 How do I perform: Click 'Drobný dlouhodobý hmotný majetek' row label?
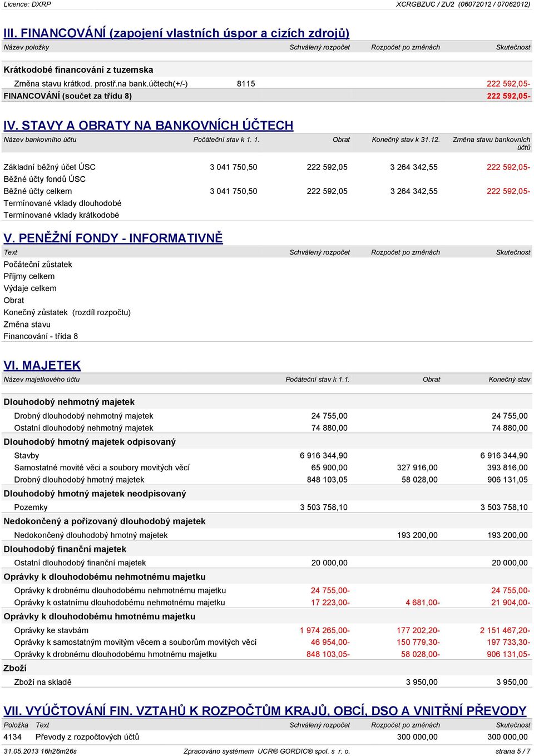pyautogui.click(x=79, y=480)
